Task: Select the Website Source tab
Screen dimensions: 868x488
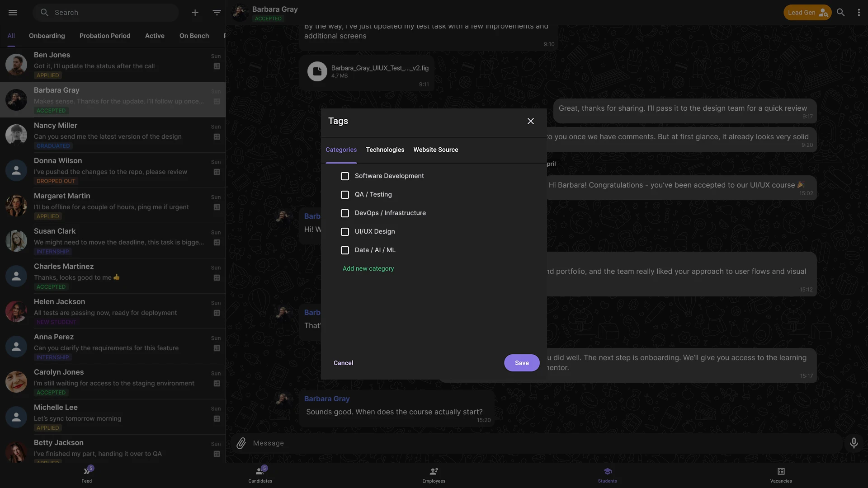Action: coord(435,150)
